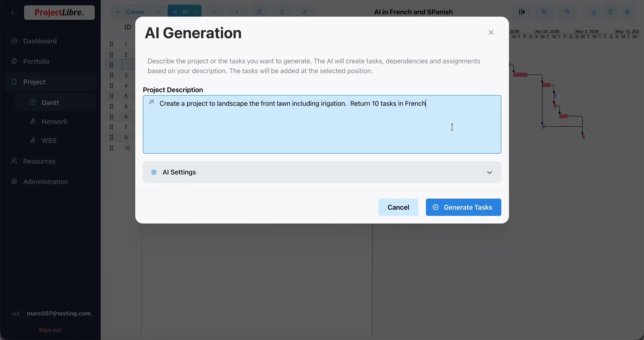Click the download export icon
The width and height of the screenshot is (644, 340).
(593, 12)
